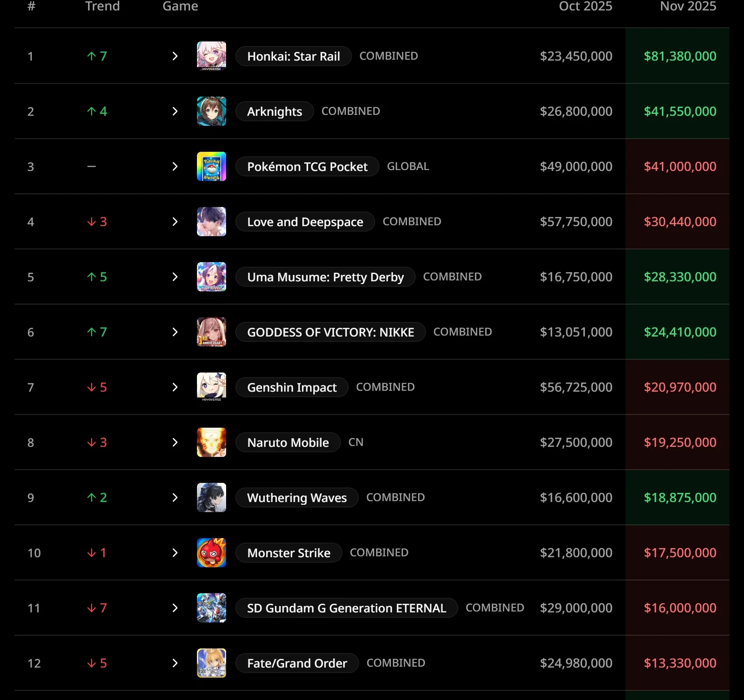The height and width of the screenshot is (700, 744).
Task: Open the Uma Musume: Pretty Derby icon
Action: (x=212, y=277)
